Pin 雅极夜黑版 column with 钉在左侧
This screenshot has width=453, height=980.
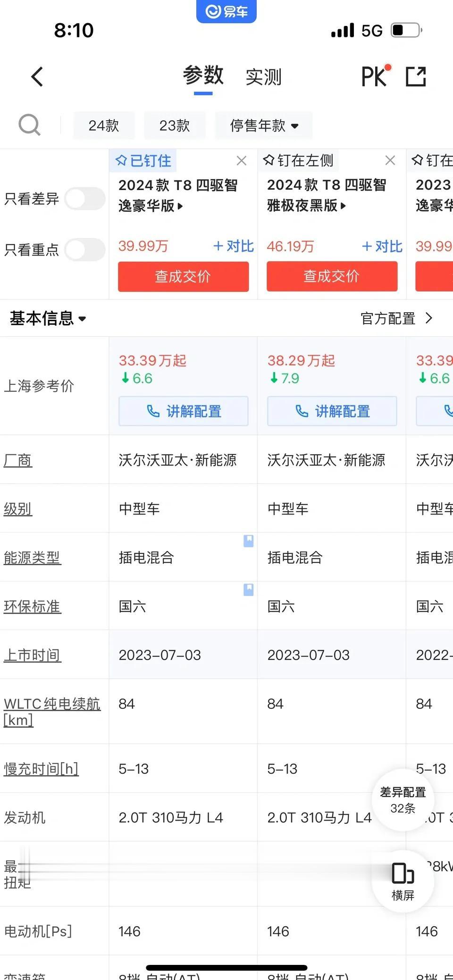point(298,161)
